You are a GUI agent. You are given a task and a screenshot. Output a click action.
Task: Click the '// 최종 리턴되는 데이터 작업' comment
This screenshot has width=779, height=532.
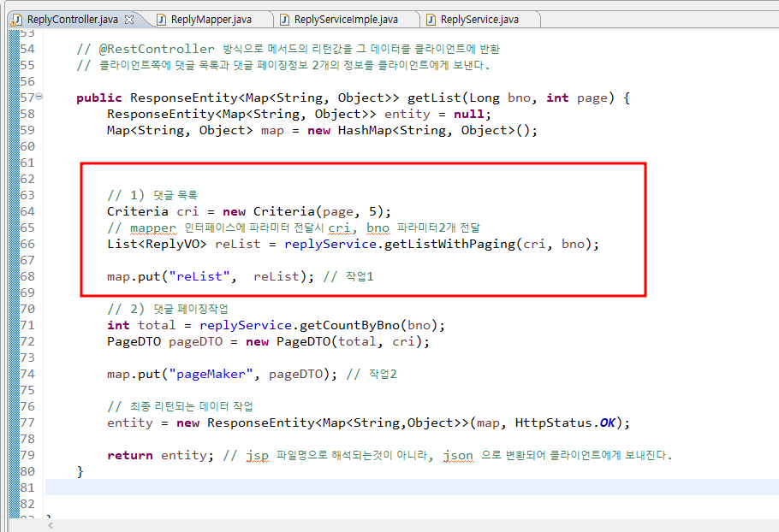tap(180, 406)
